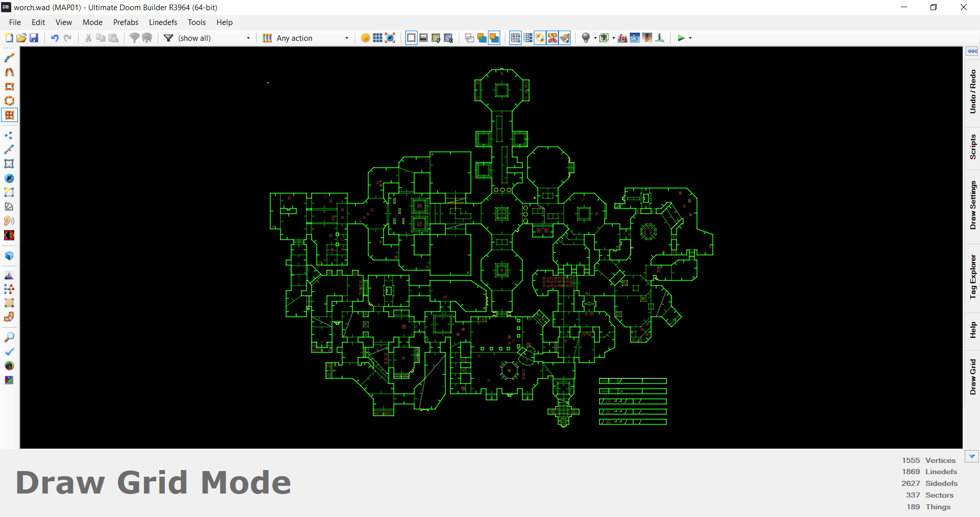The height and width of the screenshot is (517, 980).
Task: Switch to Things mode arrow icon
Action: pyautogui.click(x=9, y=178)
